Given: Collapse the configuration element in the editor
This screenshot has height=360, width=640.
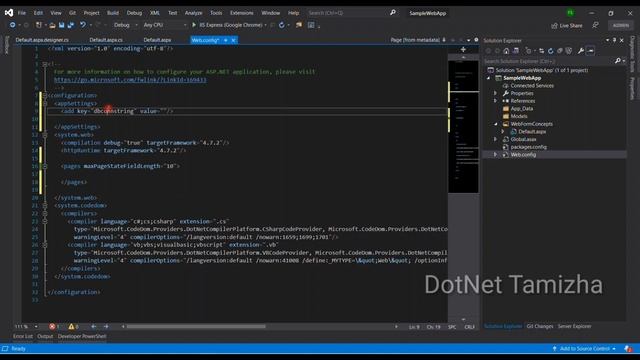Looking at the screenshot, I should pyautogui.click(x=45, y=96).
